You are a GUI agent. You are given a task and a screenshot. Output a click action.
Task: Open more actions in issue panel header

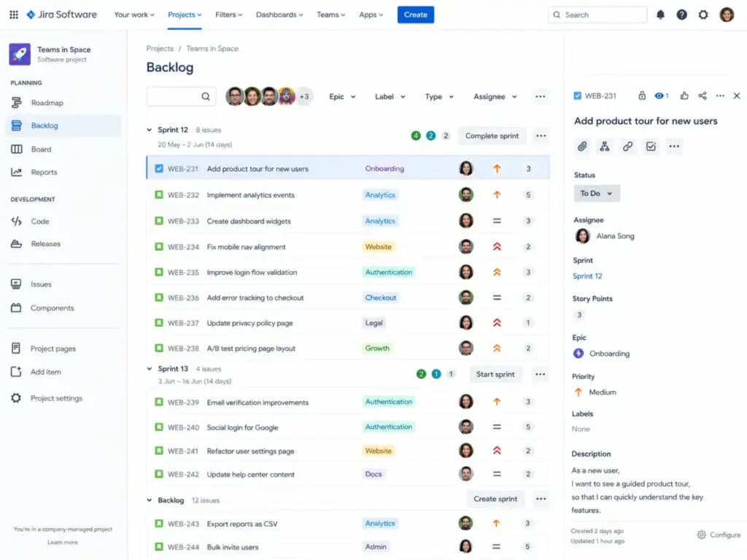pyautogui.click(x=720, y=96)
